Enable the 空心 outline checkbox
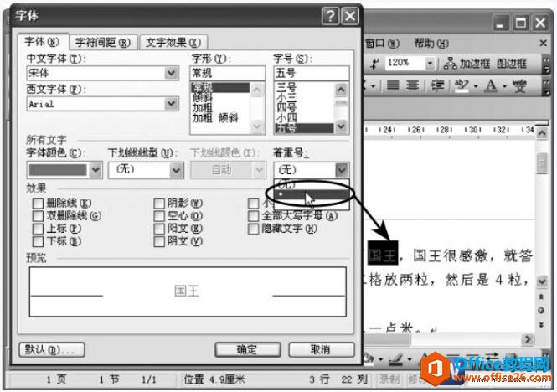The width and height of the screenshot is (557, 392). click(x=159, y=216)
